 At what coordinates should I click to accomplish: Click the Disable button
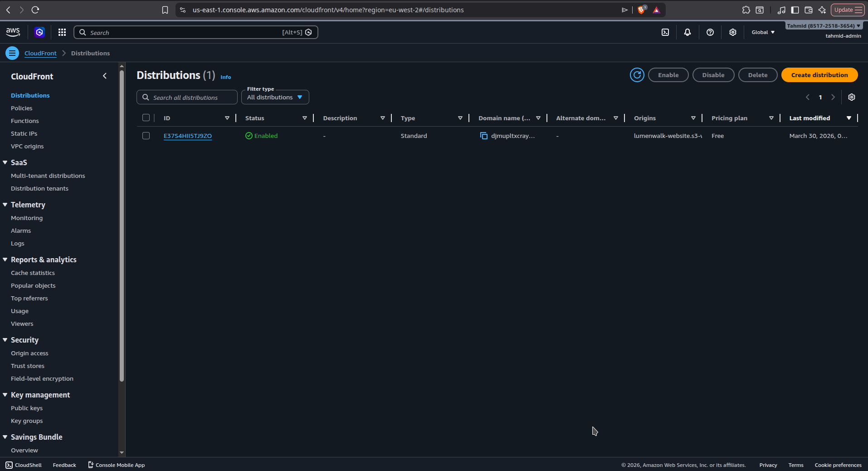713,75
